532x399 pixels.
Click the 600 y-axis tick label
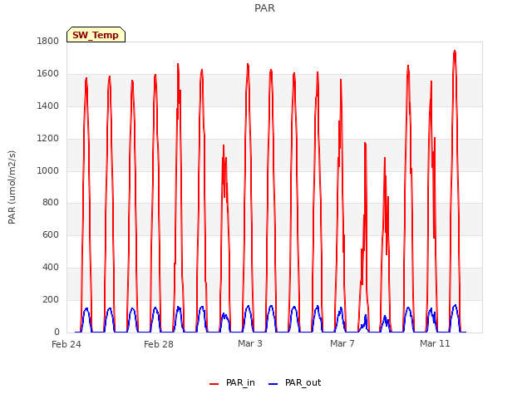51,234
